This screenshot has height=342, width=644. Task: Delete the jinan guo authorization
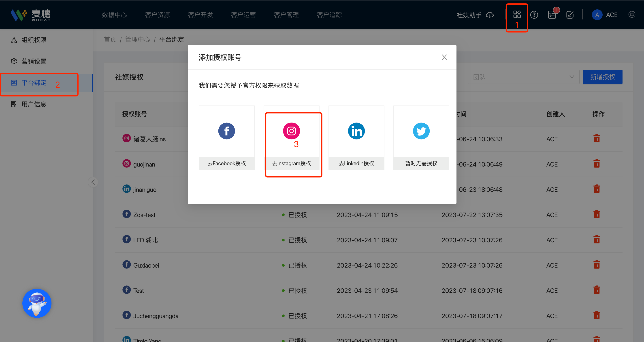tap(597, 189)
